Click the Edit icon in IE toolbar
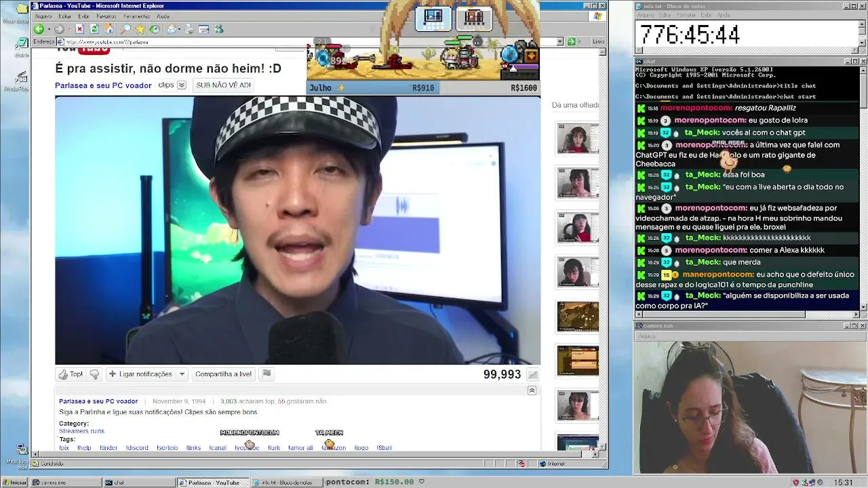 tap(203, 29)
